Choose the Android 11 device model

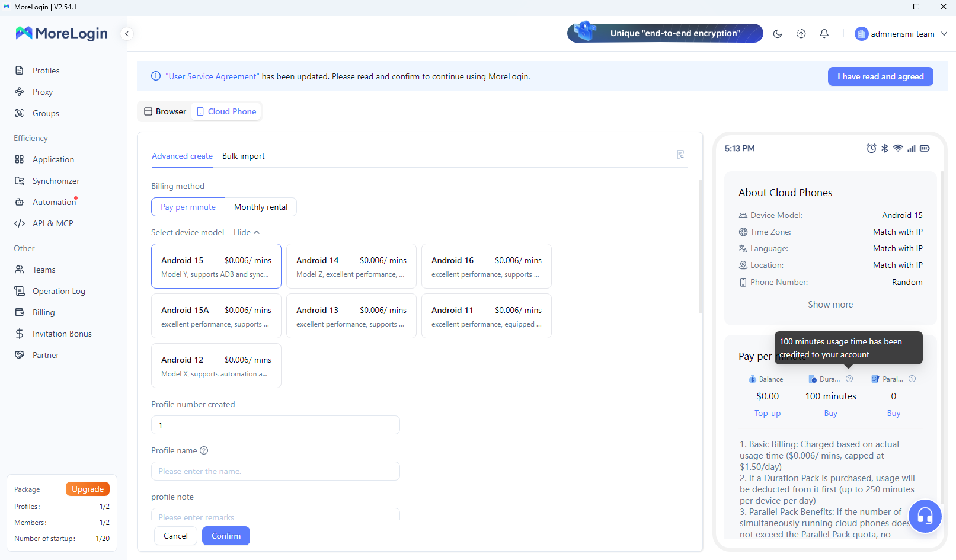(x=487, y=316)
